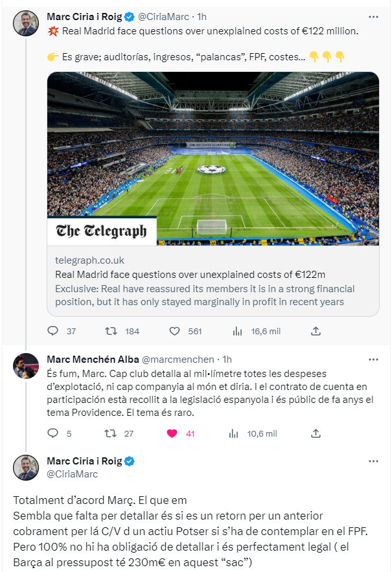Open Marc Menchén Alba's profile name
The width and height of the screenshot is (392, 572).
(91, 359)
